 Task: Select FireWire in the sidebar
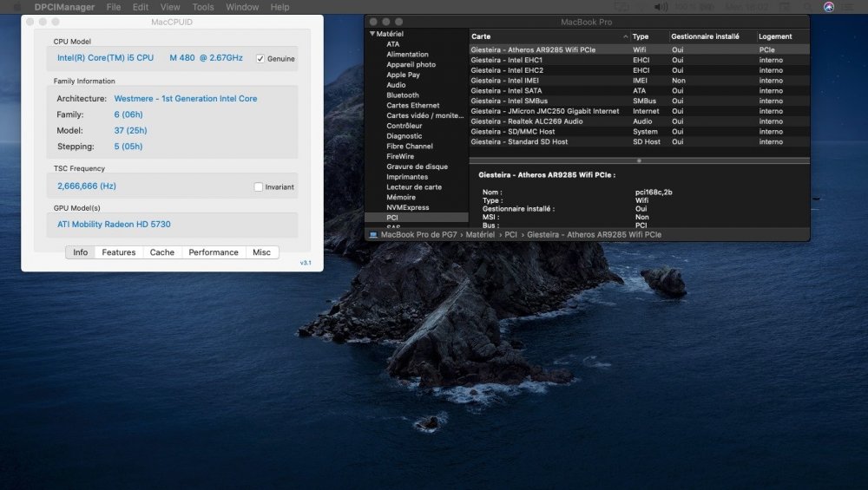pos(400,156)
